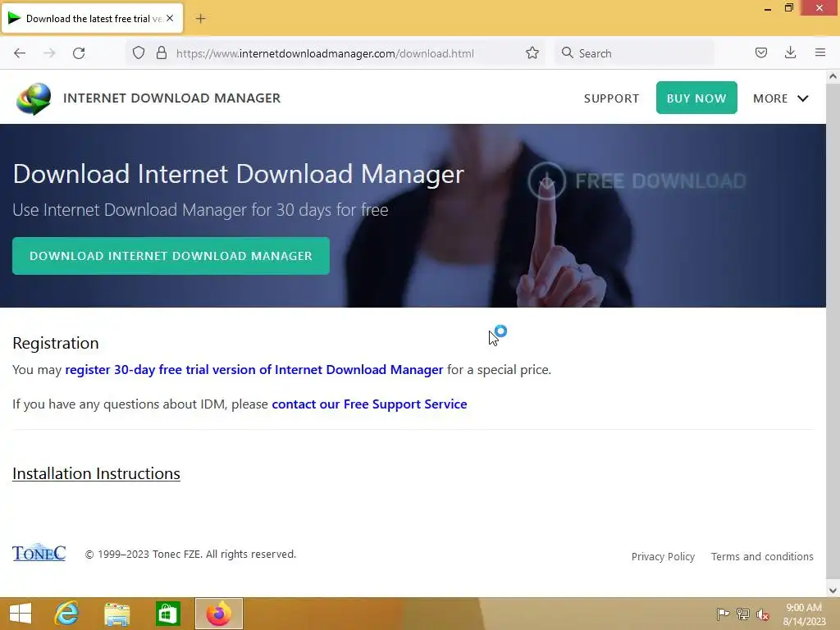Launch Internet Explorer from the taskbar
Screen dimensions: 840x630
(x=66, y=614)
